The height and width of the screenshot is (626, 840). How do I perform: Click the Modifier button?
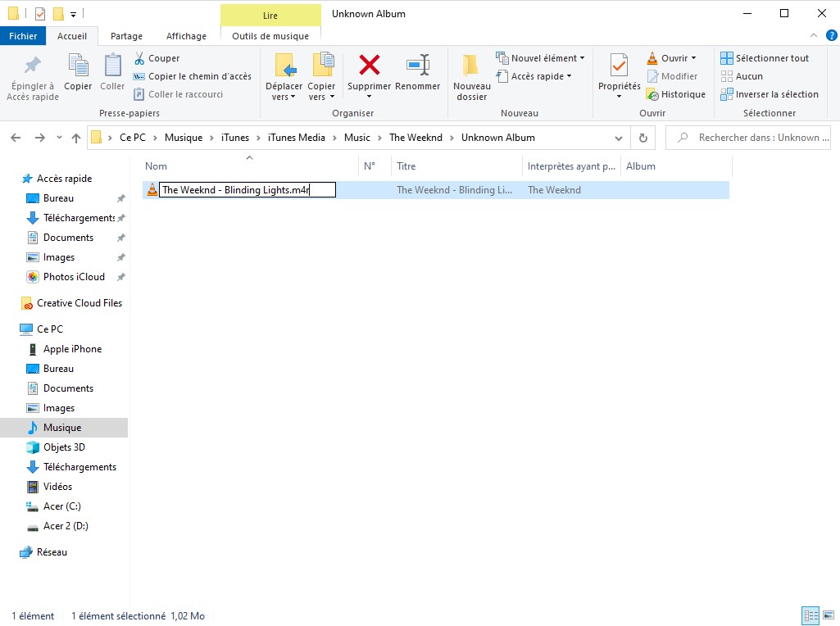click(x=672, y=76)
